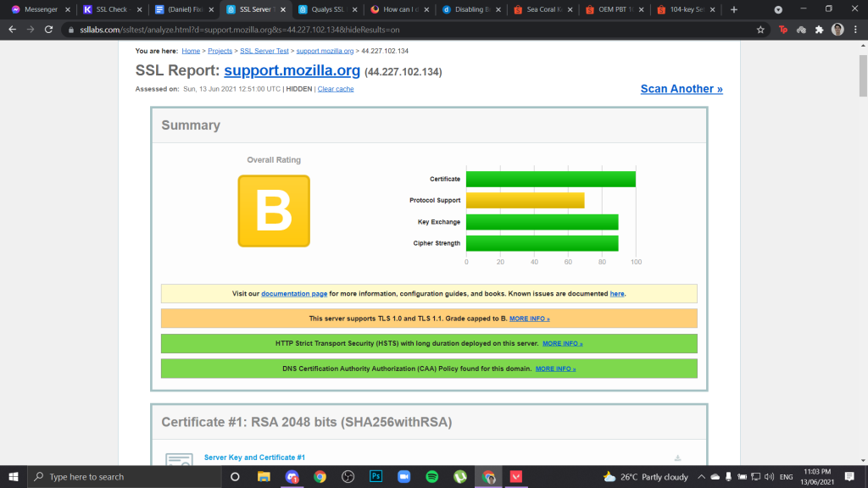Close the Messenger tab
Viewport: 868px width, 488px height.
[68, 9]
